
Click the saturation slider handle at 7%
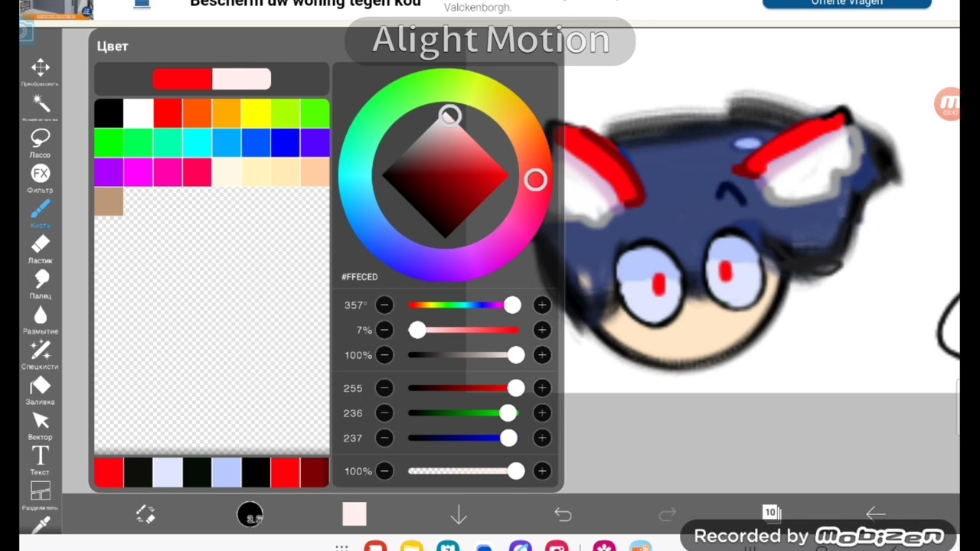tap(417, 330)
